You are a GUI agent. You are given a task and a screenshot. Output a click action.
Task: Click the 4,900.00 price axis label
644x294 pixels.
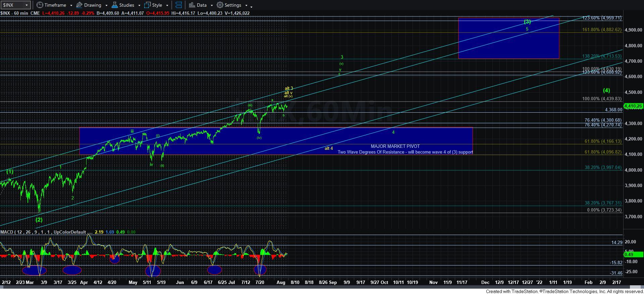pos(634,30)
